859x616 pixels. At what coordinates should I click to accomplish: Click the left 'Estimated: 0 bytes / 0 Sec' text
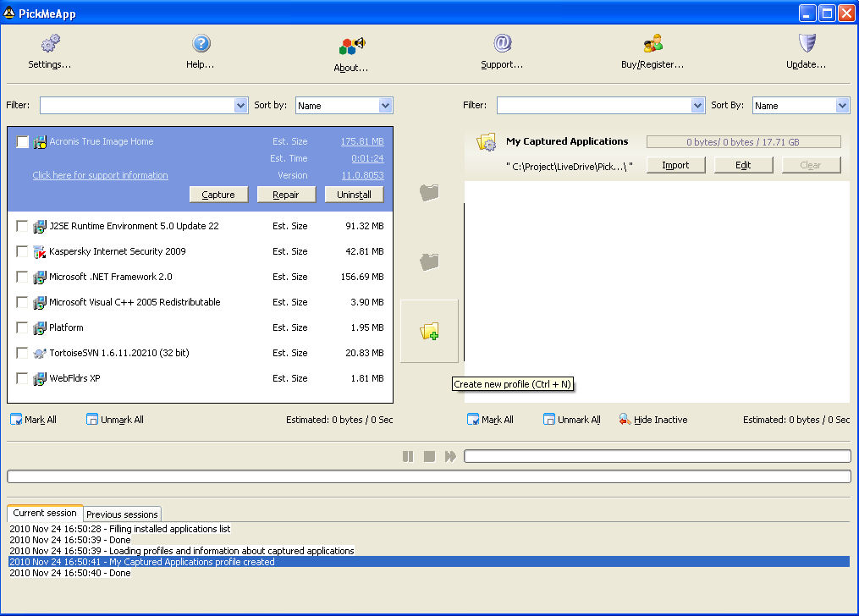click(339, 420)
